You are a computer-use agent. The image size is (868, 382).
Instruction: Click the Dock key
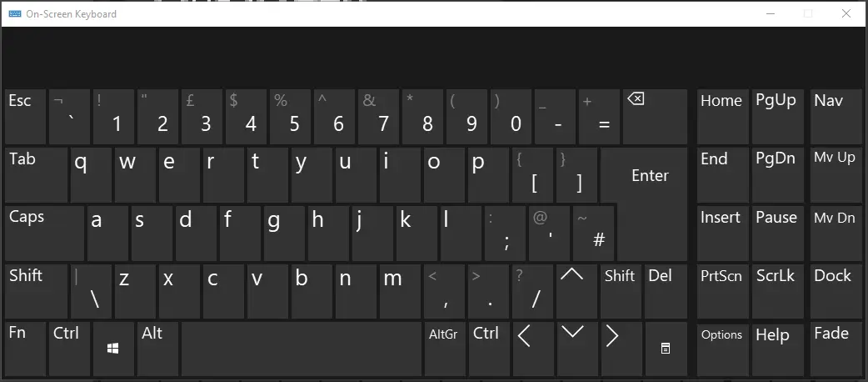pos(836,291)
